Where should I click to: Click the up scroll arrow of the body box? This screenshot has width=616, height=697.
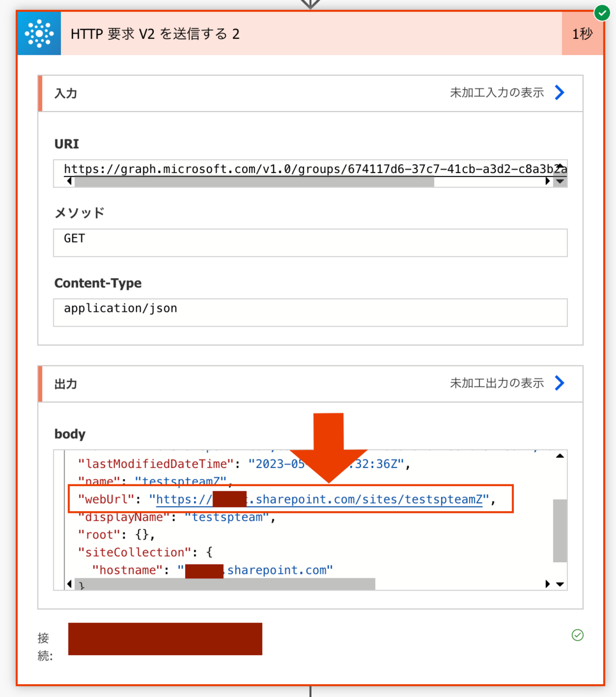(x=560, y=456)
